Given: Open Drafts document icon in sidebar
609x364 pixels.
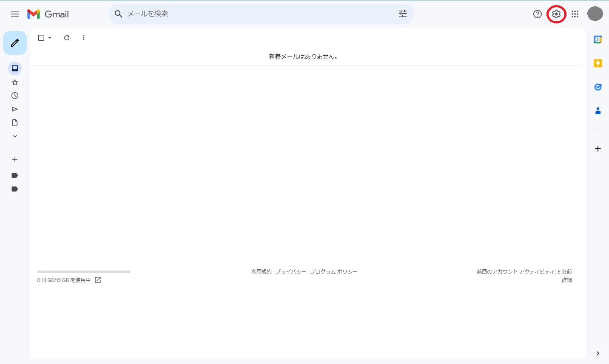Looking at the screenshot, I should pyautogui.click(x=15, y=123).
